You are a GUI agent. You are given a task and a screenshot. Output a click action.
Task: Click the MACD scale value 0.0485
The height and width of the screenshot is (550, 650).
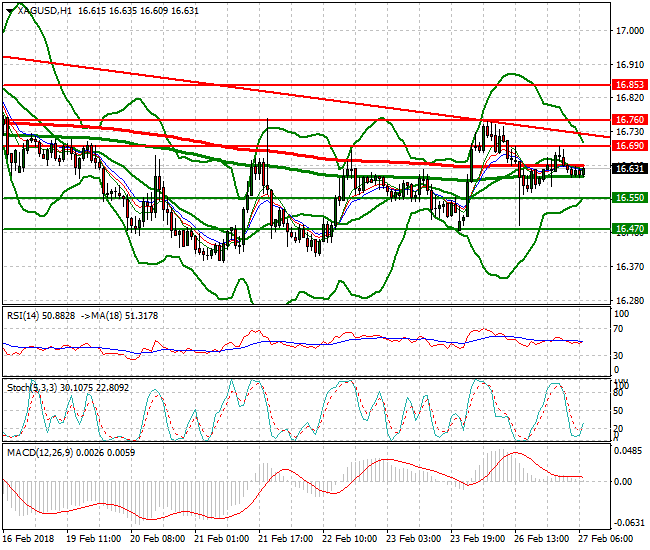click(x=629, y=451)
